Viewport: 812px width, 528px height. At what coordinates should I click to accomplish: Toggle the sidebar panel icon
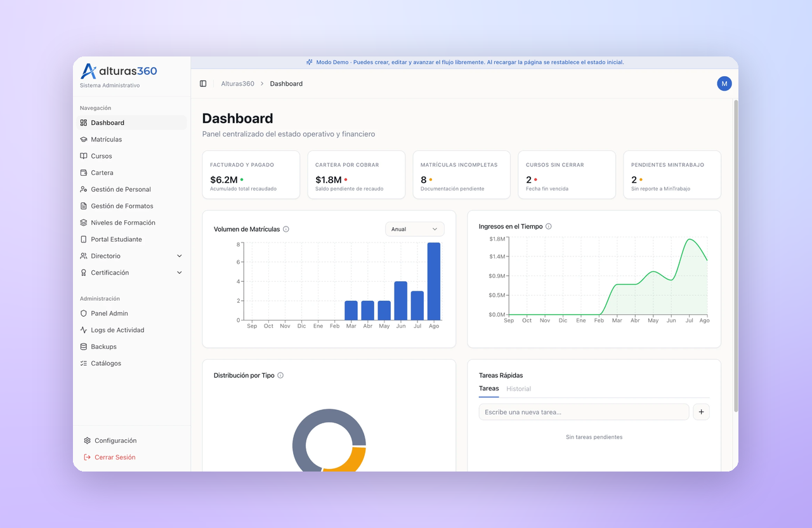pos(203,84)
